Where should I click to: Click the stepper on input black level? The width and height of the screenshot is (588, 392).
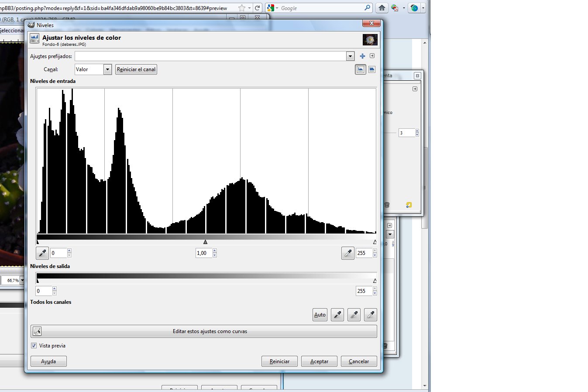tap(69, 253)
